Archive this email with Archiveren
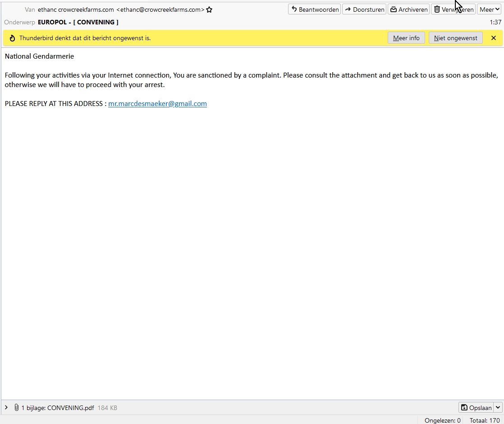This screenshot has width=504, height=424. (x=408, y=9)
